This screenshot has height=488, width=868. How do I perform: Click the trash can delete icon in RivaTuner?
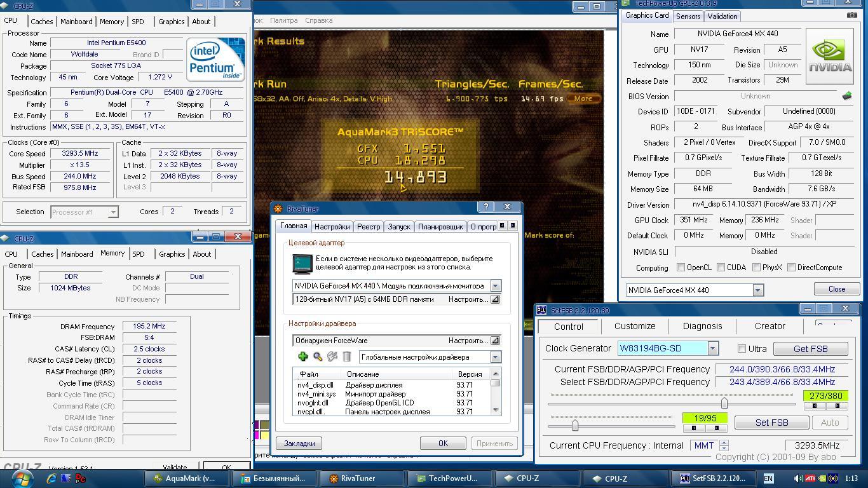[347, 357]
